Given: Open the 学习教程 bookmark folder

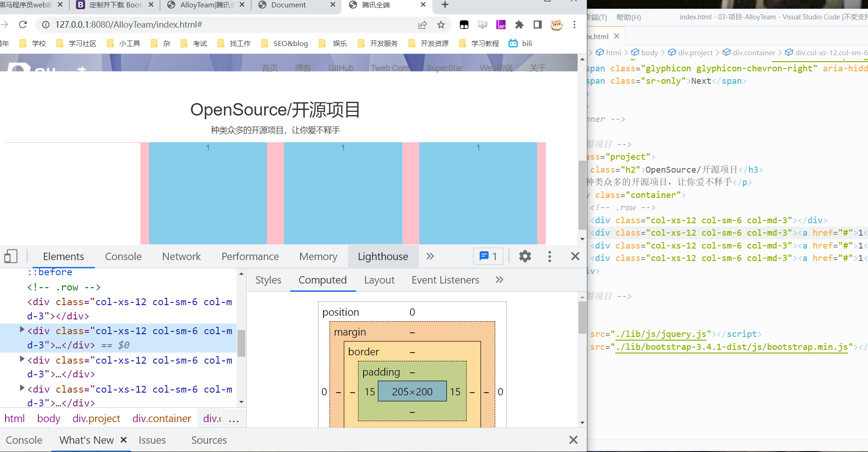Looking at the screenshot, I should pyautogui.click(x=479, y=43).
